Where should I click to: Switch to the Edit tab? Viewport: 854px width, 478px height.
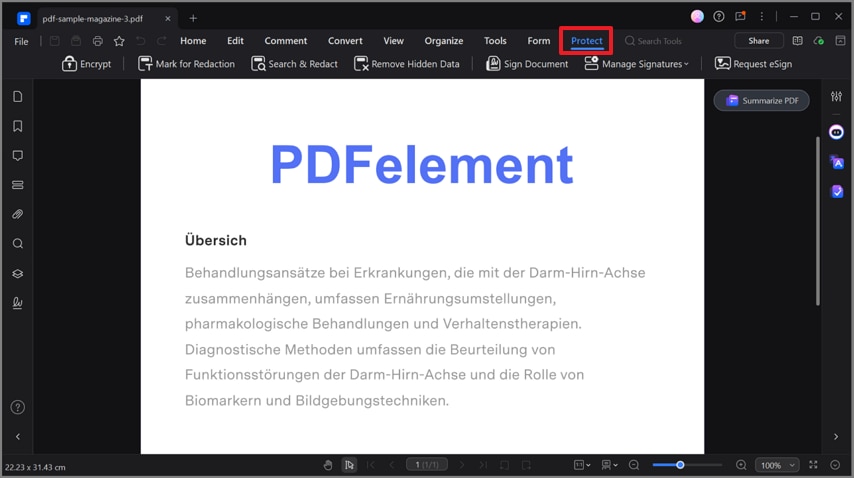(235, 41)
